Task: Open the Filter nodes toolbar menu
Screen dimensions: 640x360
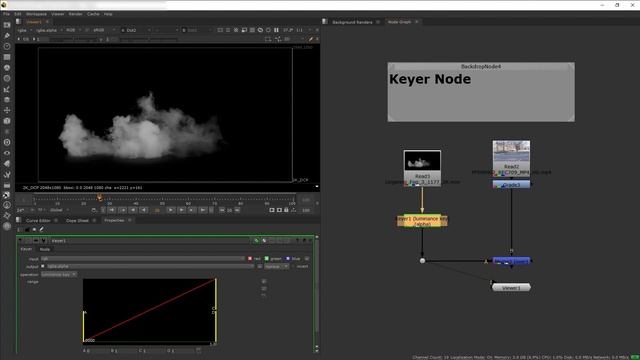Action: 7,78
